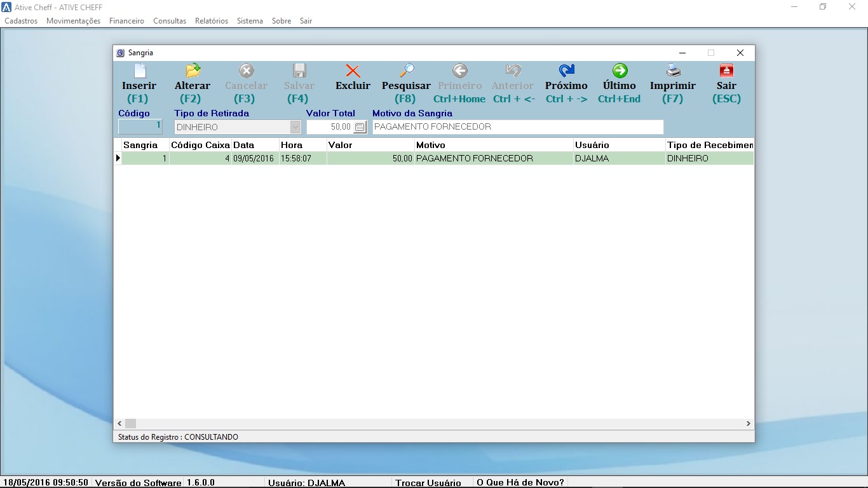Click the Imprimir (F7) printer icon
Viewport: 868px width, 488px height.
[x=673, y=71]
